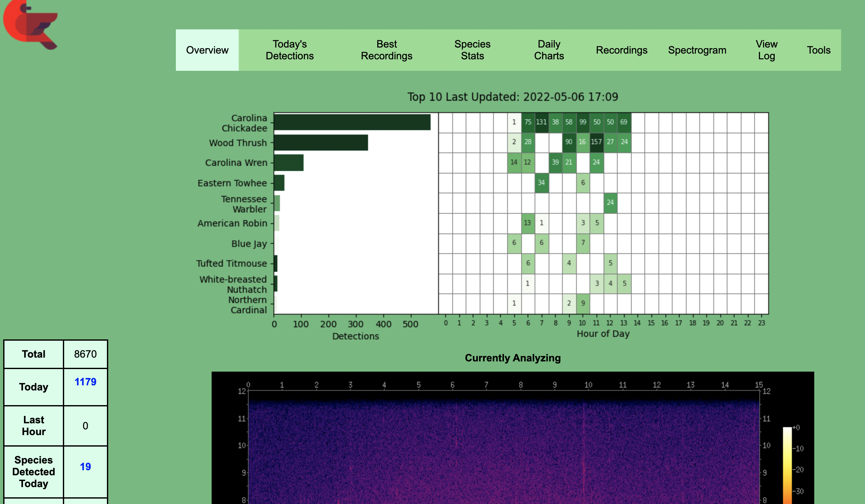The image size is (865, 504).
Task: Click the Total label cell
Action: (x=34, y=354)
